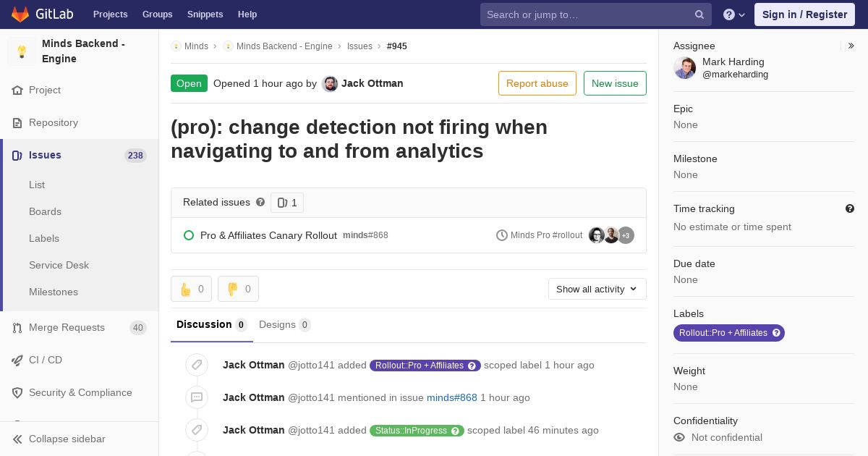
Task: Click Jack Ottman author name in header
Action: click(x=372, y=83)
